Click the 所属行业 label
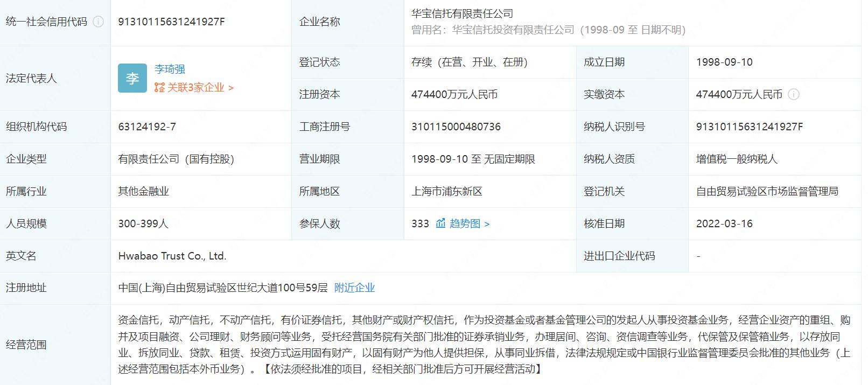Viewport: 868px width, 385px height. 26,191
